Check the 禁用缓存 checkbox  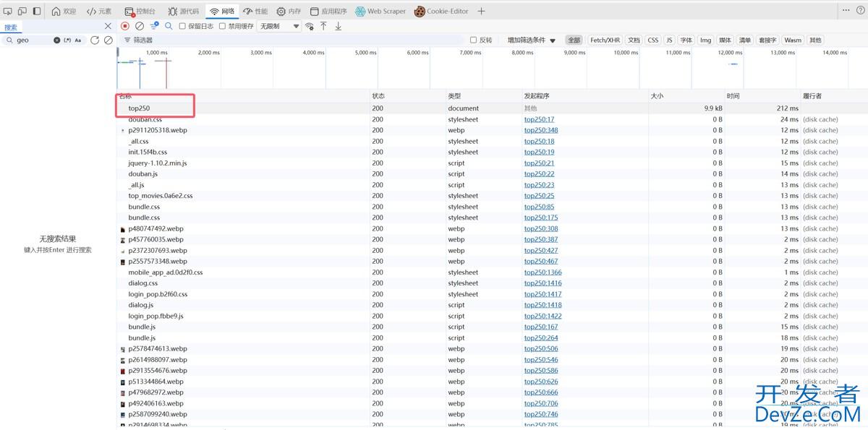(x=223, y=26)
